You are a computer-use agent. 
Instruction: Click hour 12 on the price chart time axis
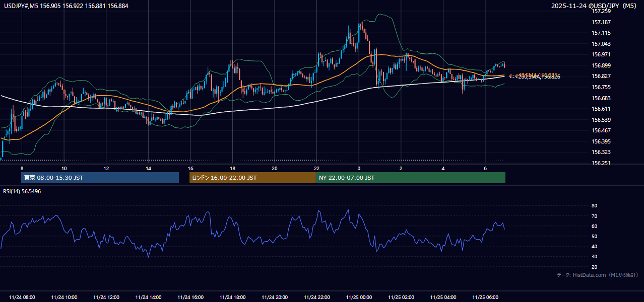pyautogui.click(x=106, y=168)
